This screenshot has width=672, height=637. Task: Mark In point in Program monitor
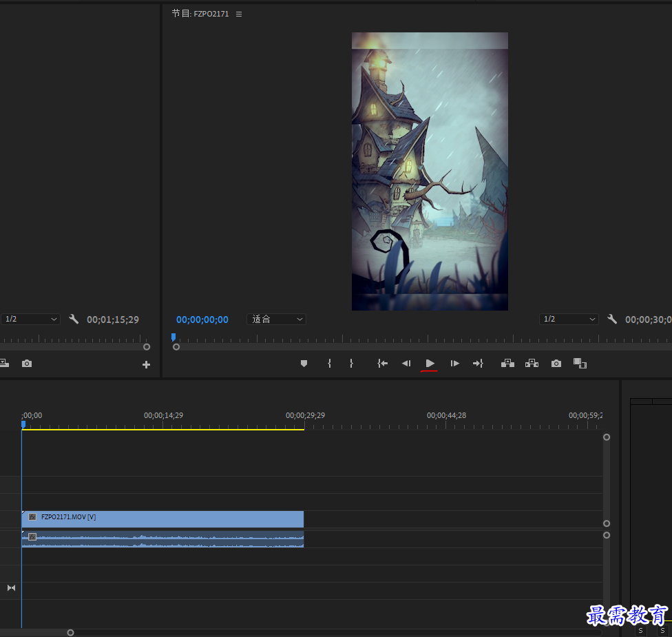point(329,364)
